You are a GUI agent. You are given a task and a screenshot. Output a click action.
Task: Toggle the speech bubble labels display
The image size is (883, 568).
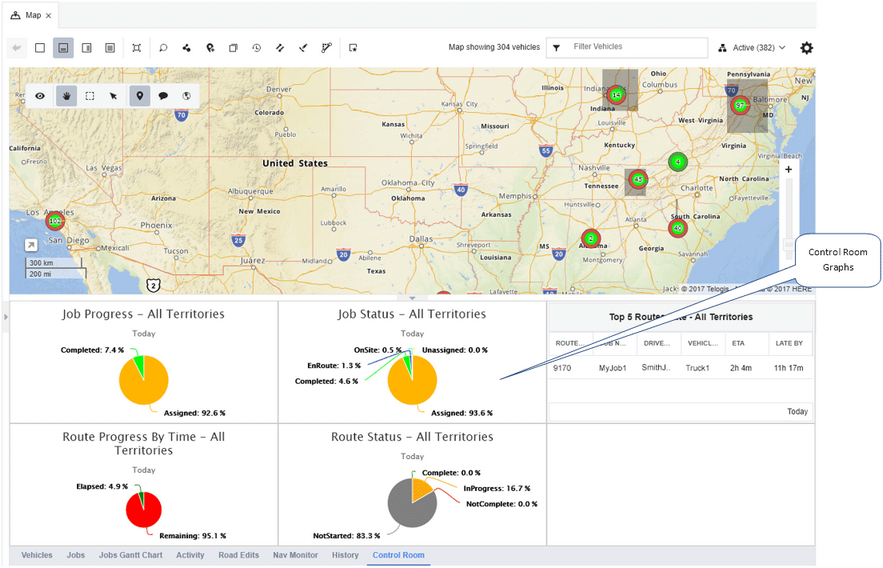coord(163,96)
